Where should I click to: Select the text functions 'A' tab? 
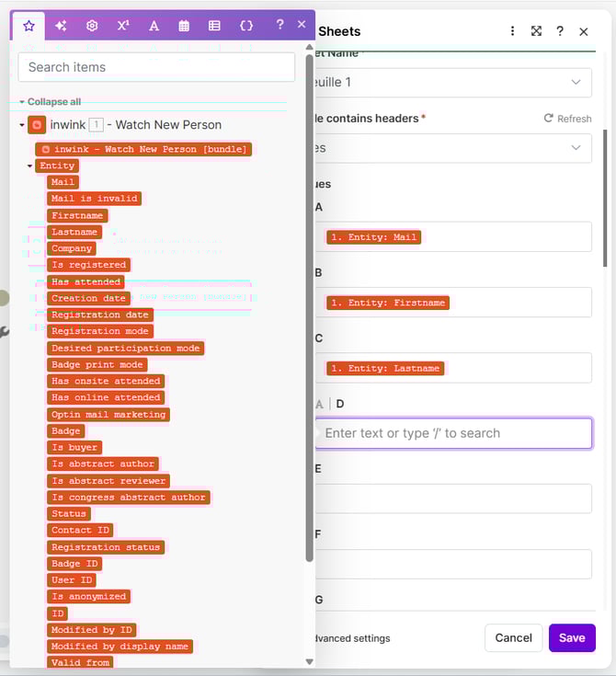click(x=154, y=26)
